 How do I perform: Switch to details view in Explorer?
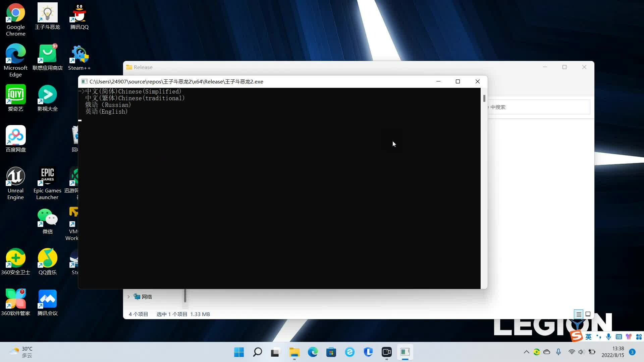point(579,314)
